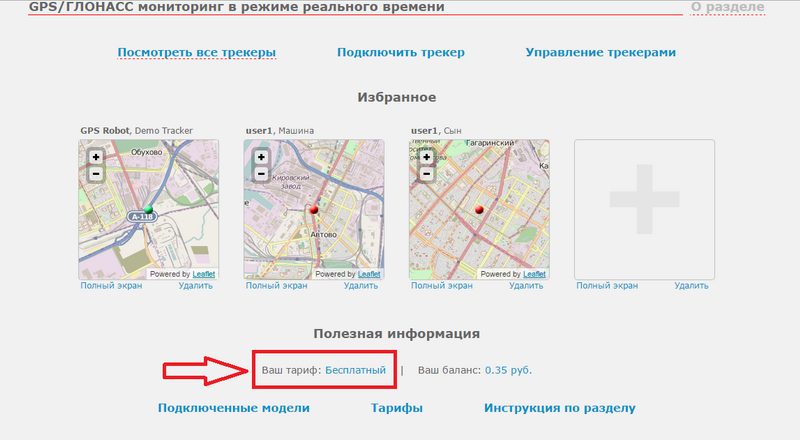Click the 0.35 руб. balance link

click(508, 370)
